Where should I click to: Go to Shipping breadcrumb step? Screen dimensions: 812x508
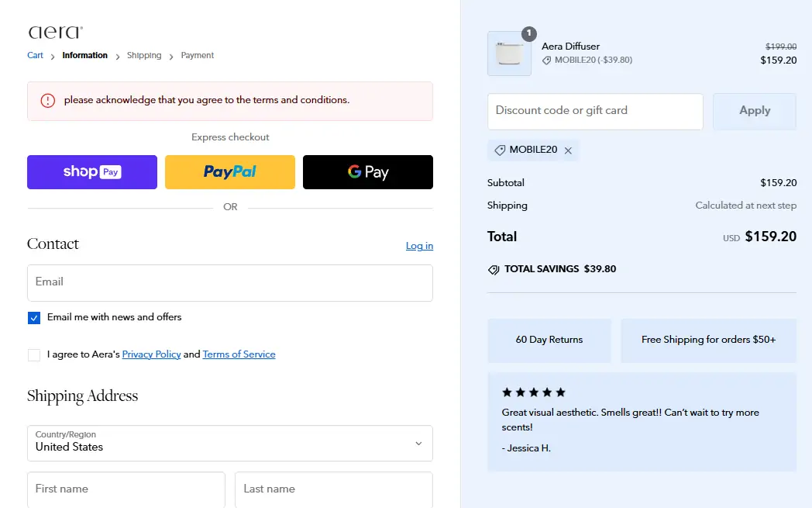(x=144, y=55)
